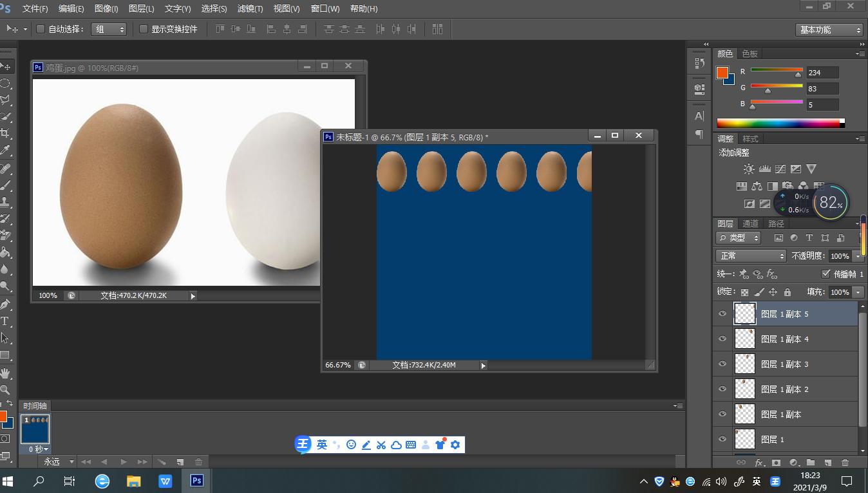Click the foreground orange color swatch in color panel
The image size is (868, 493).
click(722, 73)
